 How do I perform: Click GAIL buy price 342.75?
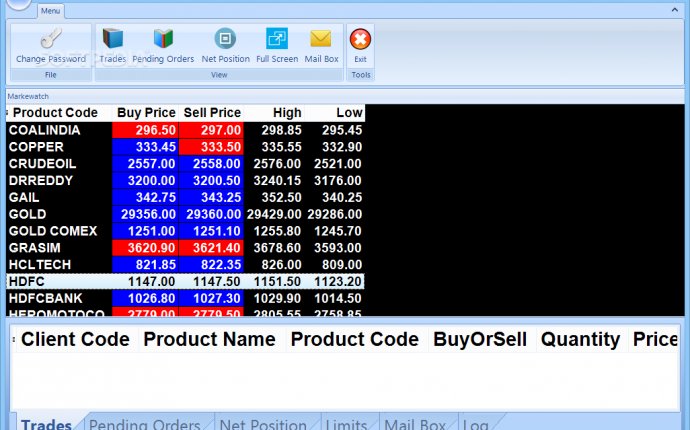[146, 197]
